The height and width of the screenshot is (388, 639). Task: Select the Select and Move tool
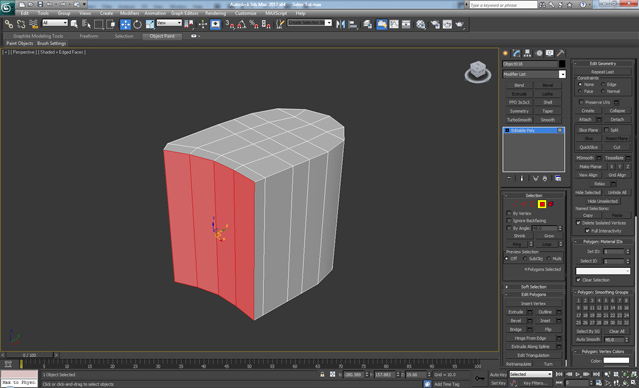click(x=126, y=24)
